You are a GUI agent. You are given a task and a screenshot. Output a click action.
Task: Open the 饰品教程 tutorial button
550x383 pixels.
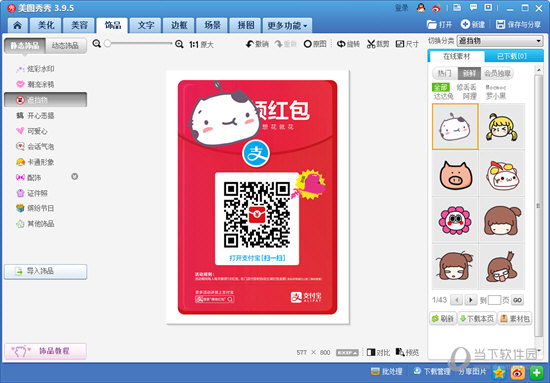(46, 351)
